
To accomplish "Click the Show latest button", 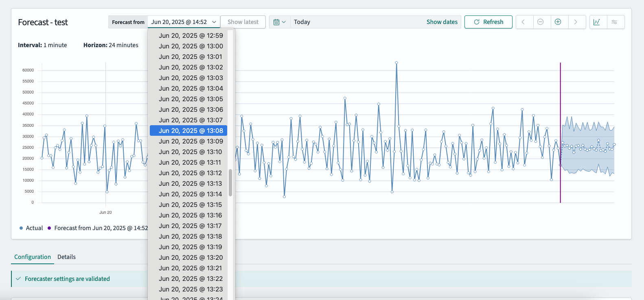I will tap(243, 22).
